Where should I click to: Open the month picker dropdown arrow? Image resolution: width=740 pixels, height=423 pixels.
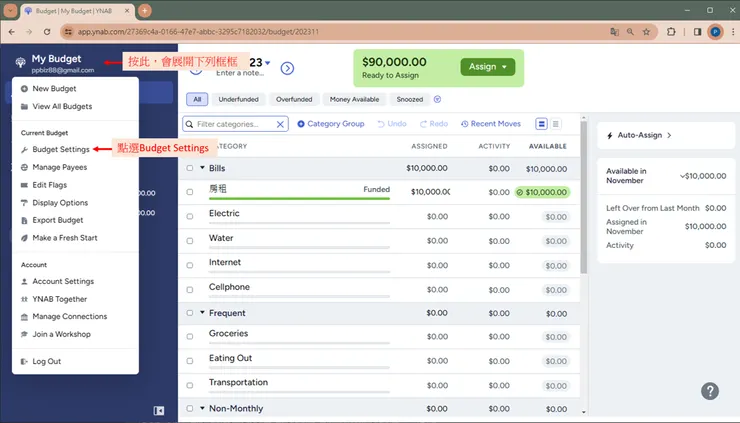point(268,62)
